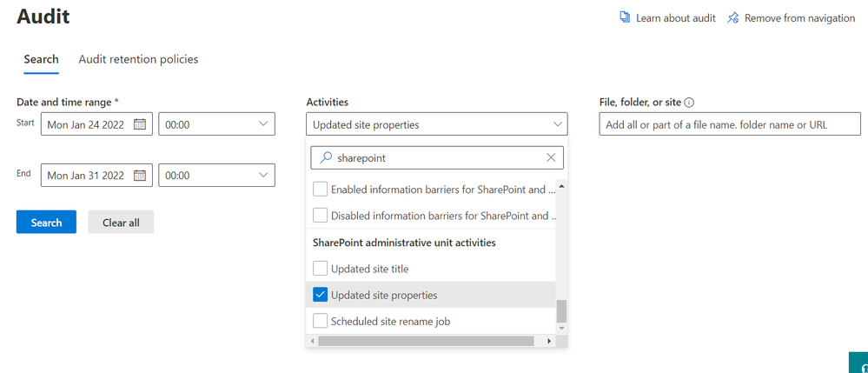Click the Learn about audit icon
This screenshot has height=373, width=868.
(625, 17)
